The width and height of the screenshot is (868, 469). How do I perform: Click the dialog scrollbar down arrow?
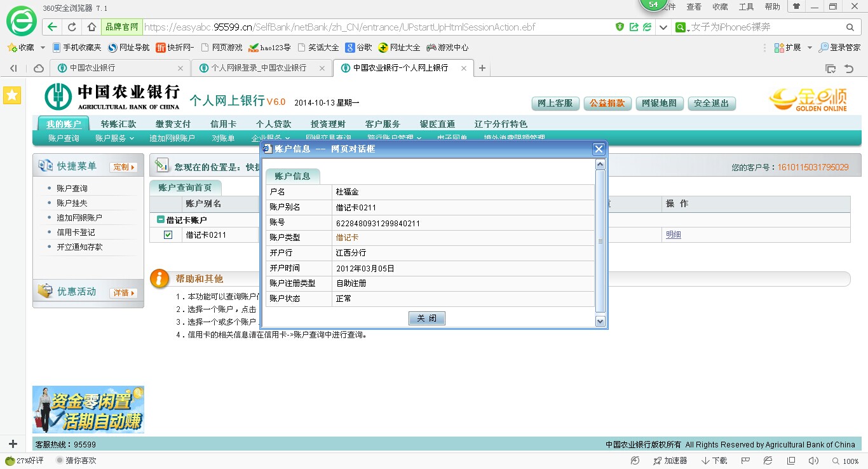[x=600, y=322]
